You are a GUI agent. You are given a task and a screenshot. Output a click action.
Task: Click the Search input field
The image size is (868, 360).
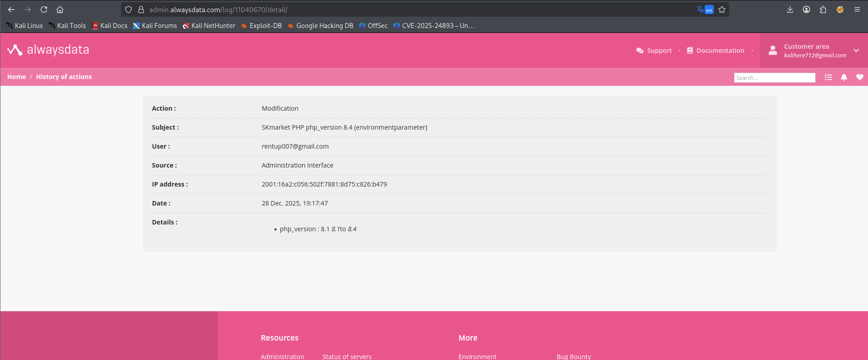pyautogui.click(x=774, y=78)
